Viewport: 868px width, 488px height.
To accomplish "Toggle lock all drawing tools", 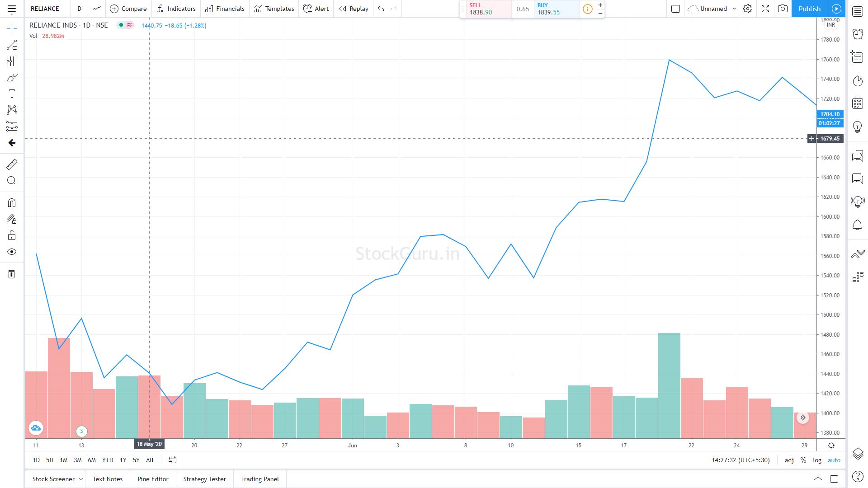I will click(12, 235).
